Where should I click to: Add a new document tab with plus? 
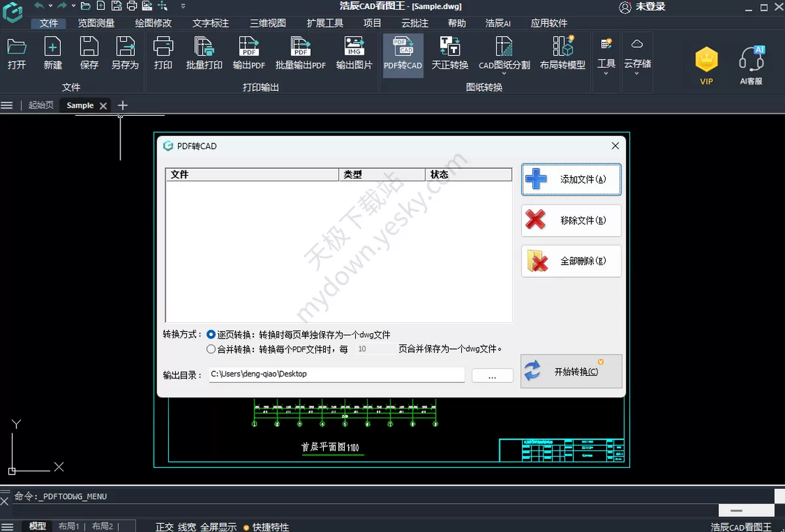point(122,105)
